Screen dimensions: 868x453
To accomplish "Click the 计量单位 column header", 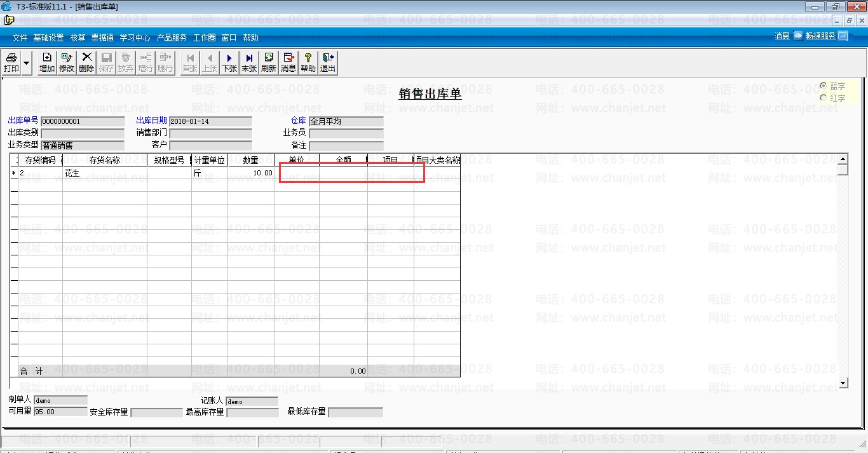I will coord(210,160).
